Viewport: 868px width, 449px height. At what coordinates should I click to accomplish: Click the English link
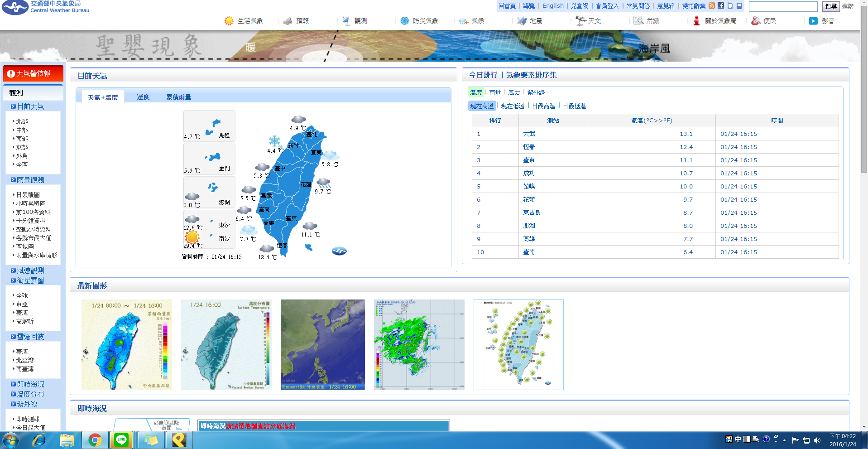(553, 6)
